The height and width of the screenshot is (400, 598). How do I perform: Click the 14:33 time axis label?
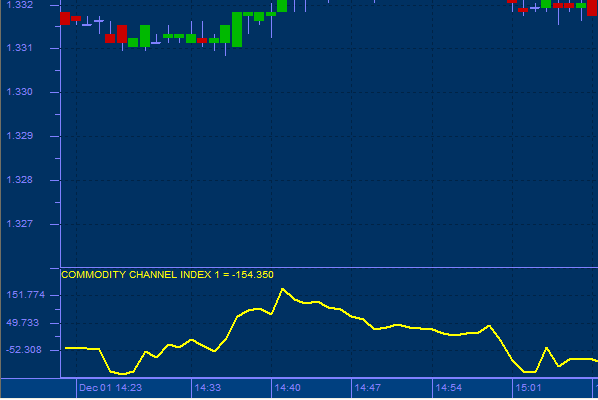[207, 388]
